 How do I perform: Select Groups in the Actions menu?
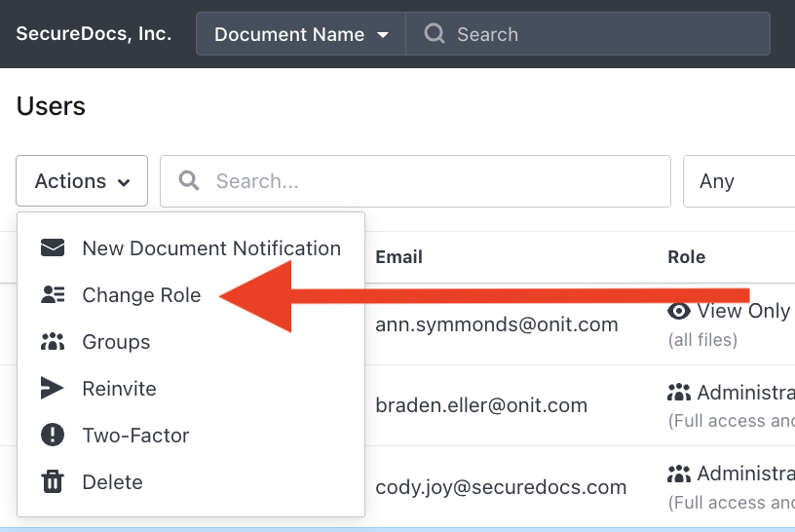click(191, 342)
